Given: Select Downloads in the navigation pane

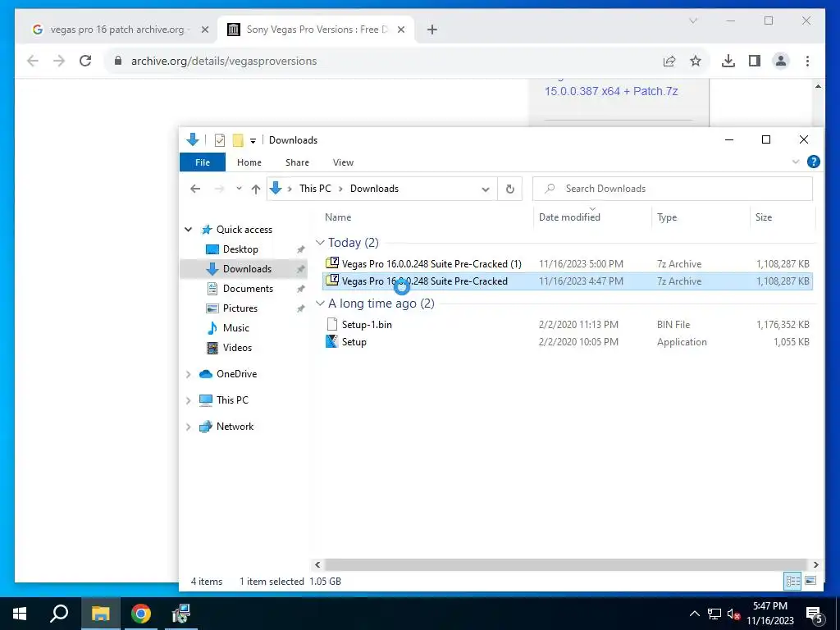Looking at the screenshot, I should click(247, 269).
